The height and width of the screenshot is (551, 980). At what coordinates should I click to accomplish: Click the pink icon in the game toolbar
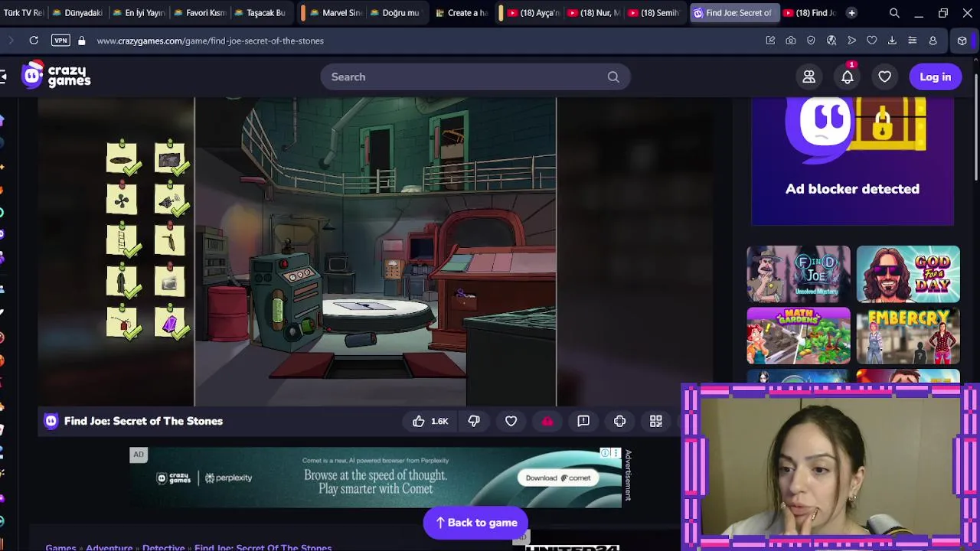pyautogui.click(x=547, y=421)
